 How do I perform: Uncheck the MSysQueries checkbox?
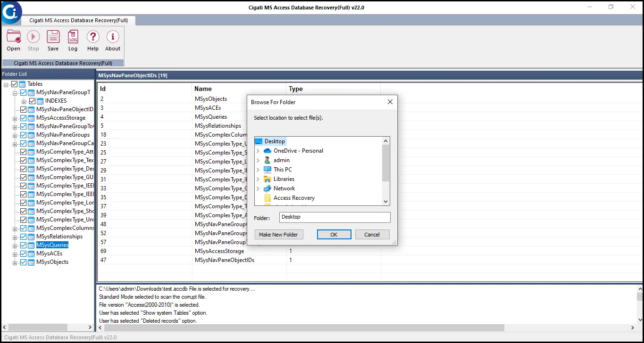point(23,245)
